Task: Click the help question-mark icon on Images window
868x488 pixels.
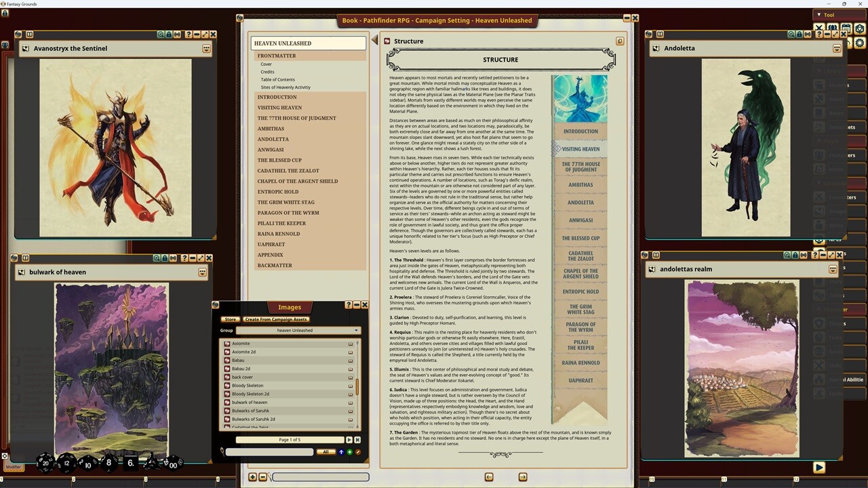Action: (348, 305)
